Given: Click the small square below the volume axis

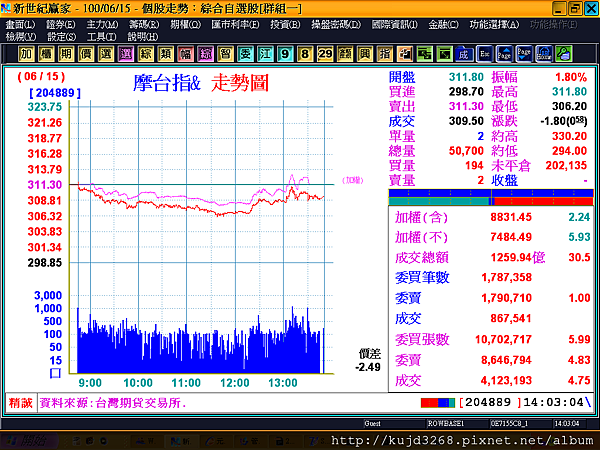Looking at the screenshot, I should point(55,373).
